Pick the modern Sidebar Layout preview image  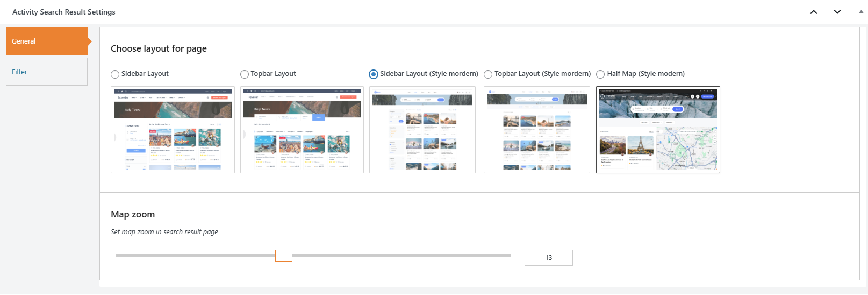[422, 130]
